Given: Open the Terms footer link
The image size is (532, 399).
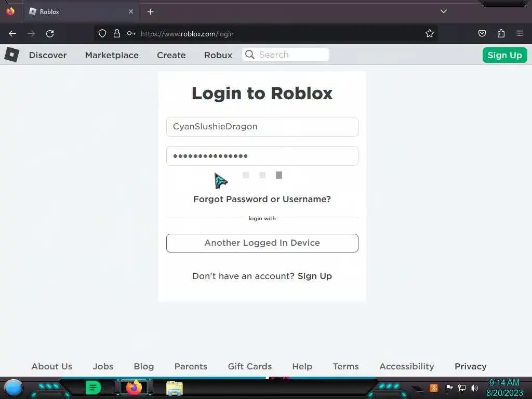Looking at the screenshot, I should tap(345, 366).
